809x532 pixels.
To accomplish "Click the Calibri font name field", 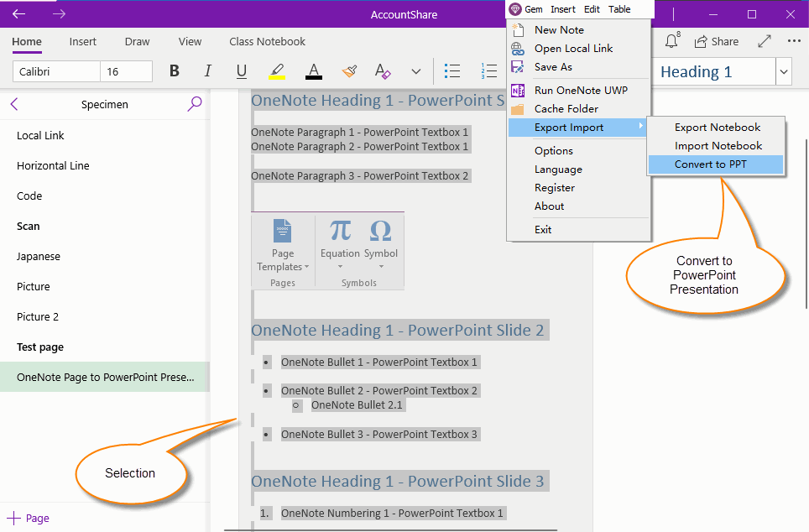I will tap(56, 71).
